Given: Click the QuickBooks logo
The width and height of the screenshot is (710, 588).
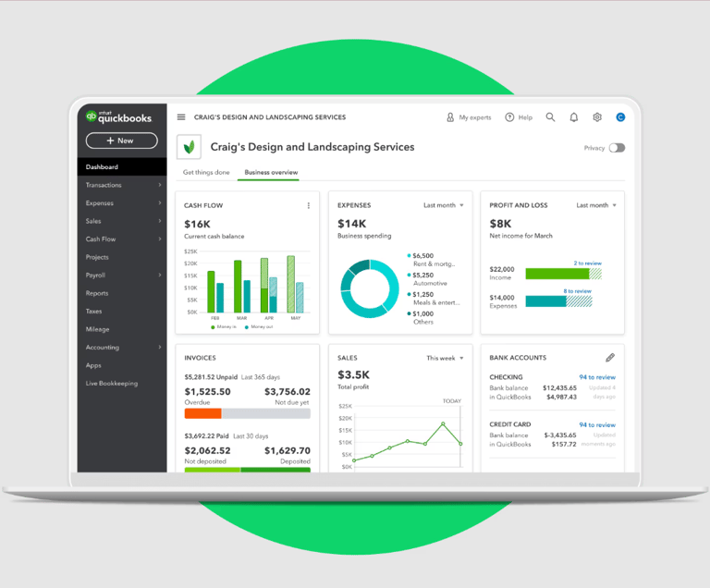Looking at the screenshot, I should click(x=118, y=116).
